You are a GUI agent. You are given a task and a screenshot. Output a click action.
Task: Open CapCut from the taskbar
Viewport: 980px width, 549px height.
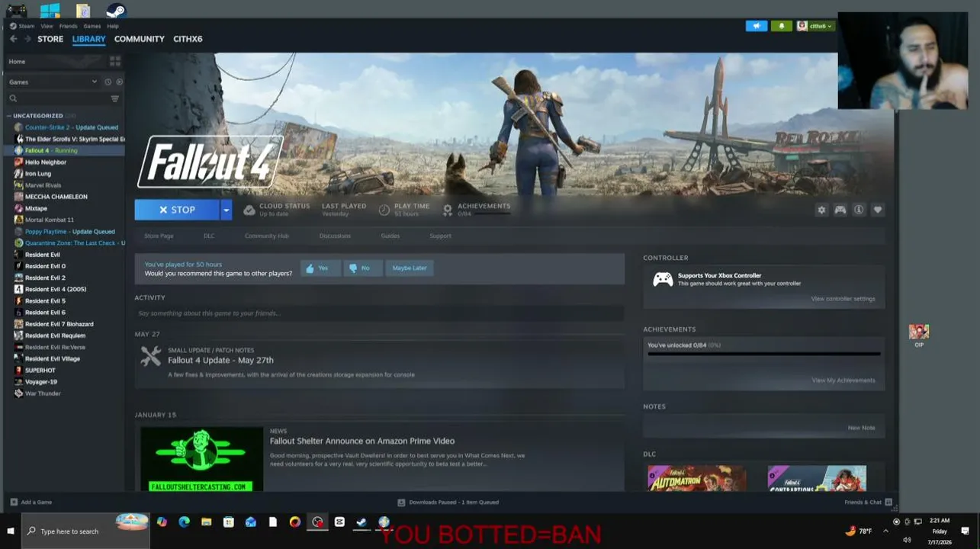point(339,522)
